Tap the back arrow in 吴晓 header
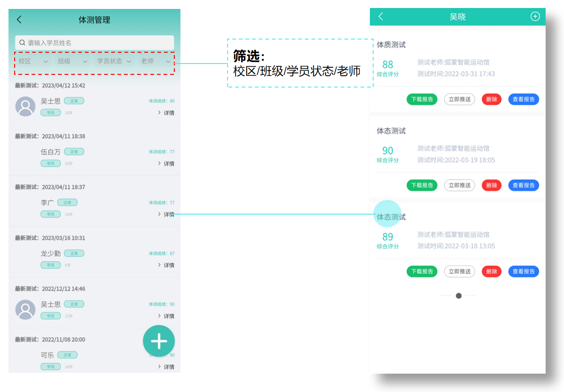This screenshot has width=564, height=392. pos(381,17)
